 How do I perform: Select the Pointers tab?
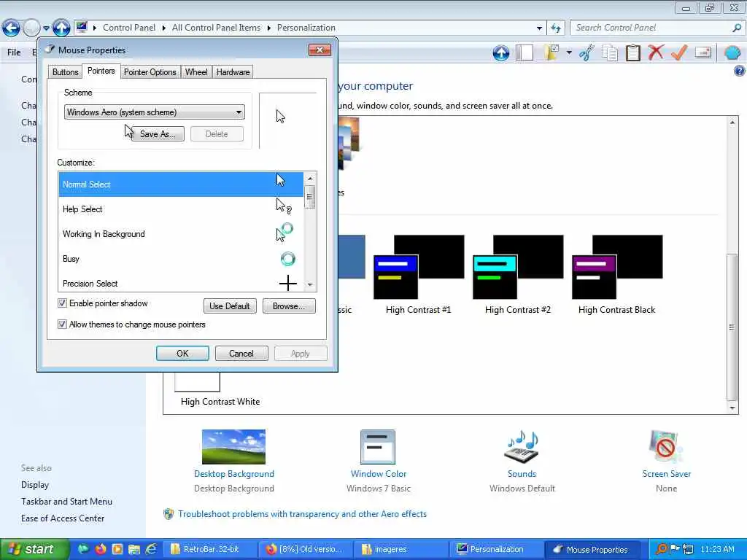101,71
